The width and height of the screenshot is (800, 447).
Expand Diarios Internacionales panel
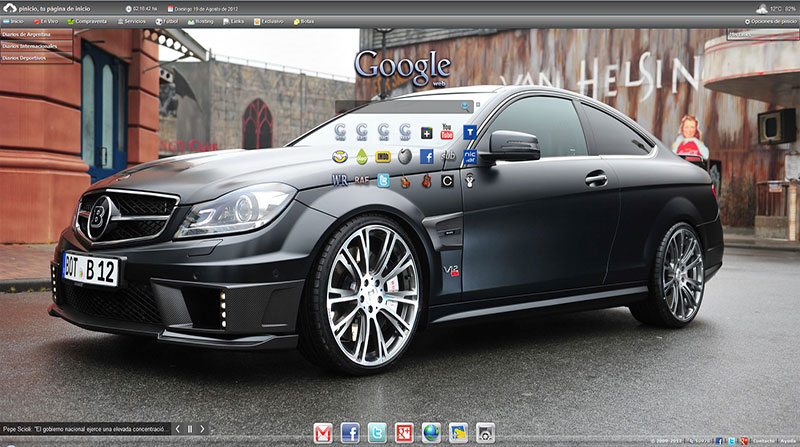click(30, 46)
